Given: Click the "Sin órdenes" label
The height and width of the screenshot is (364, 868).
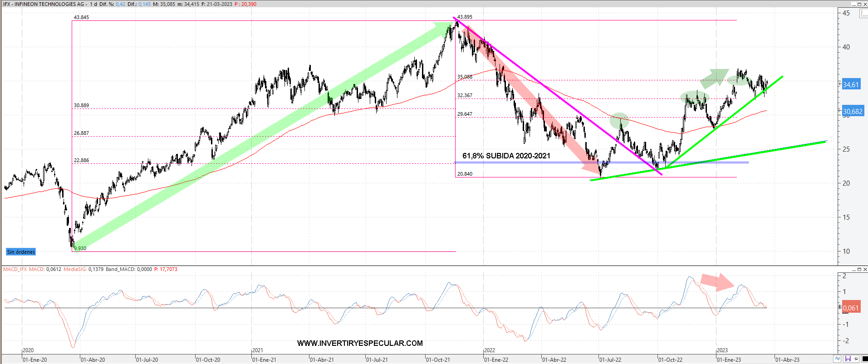Looking at the screenshot, I should 21,252.
